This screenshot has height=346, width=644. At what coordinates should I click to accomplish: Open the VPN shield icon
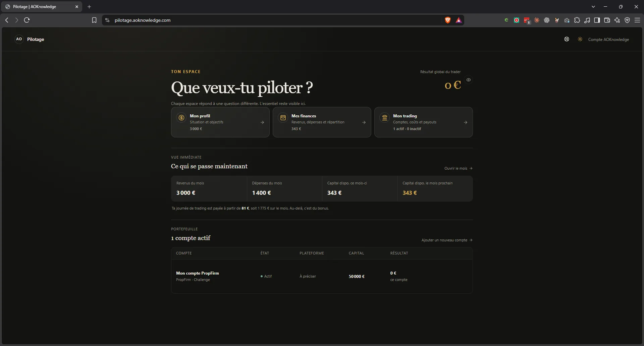[x=627, y=20]
